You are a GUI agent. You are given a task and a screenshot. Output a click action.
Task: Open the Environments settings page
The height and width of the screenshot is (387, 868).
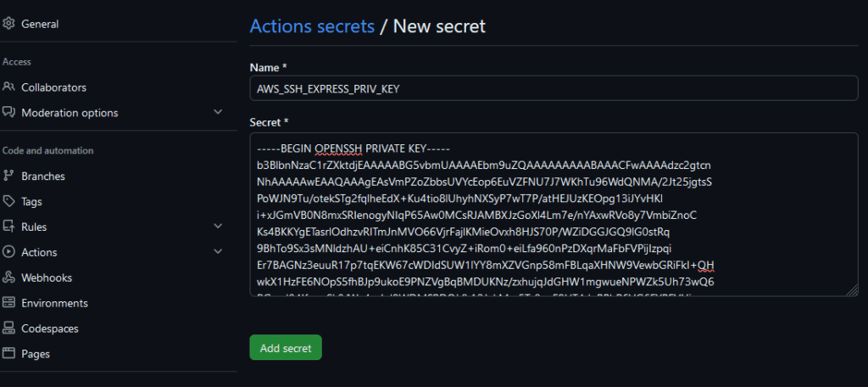click(x=54, y=303)
